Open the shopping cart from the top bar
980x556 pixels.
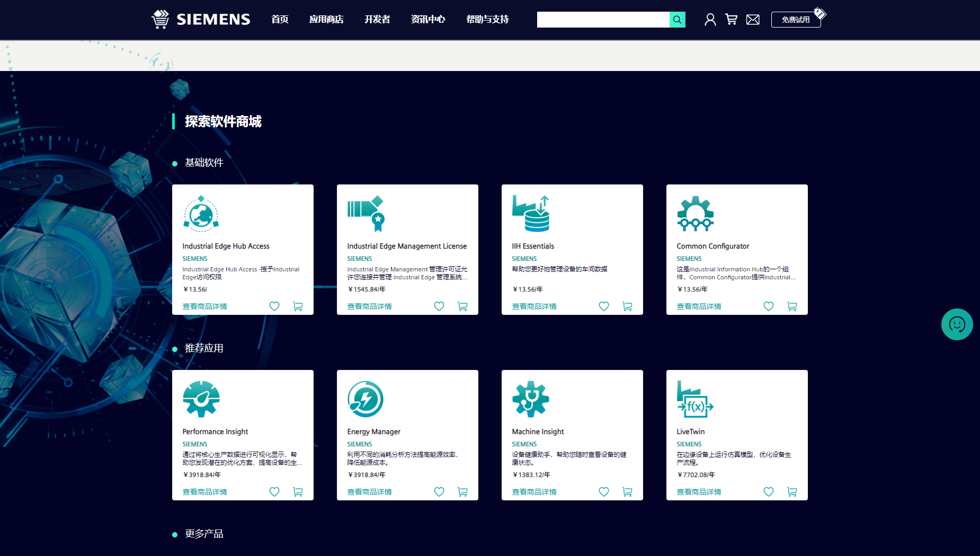pos(732,19)
